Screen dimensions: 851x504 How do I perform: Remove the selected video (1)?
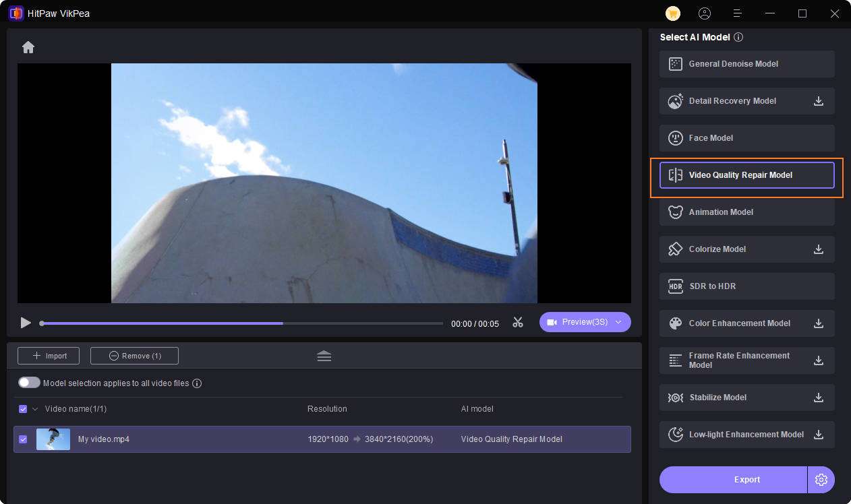[x=134, y=356]
